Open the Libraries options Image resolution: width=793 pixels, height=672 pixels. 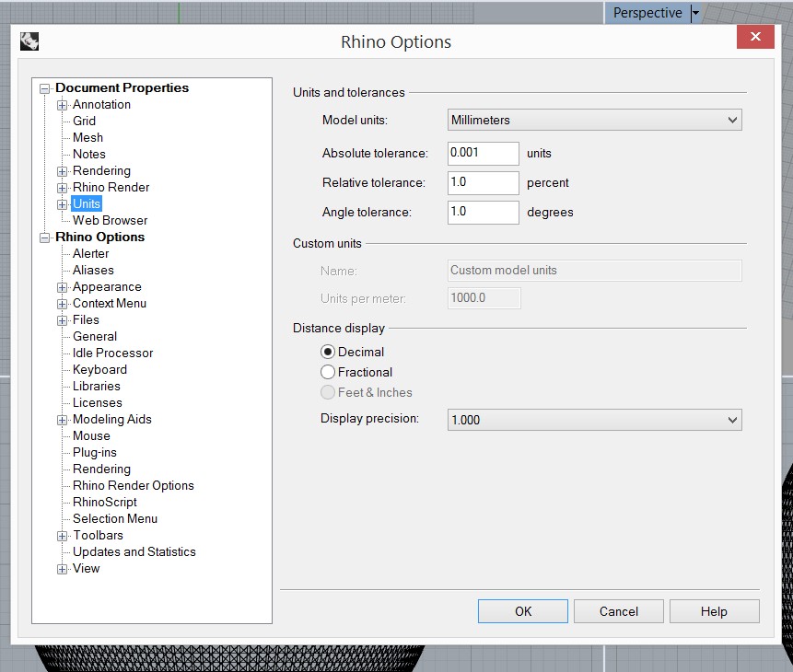[x=96, y=387]
